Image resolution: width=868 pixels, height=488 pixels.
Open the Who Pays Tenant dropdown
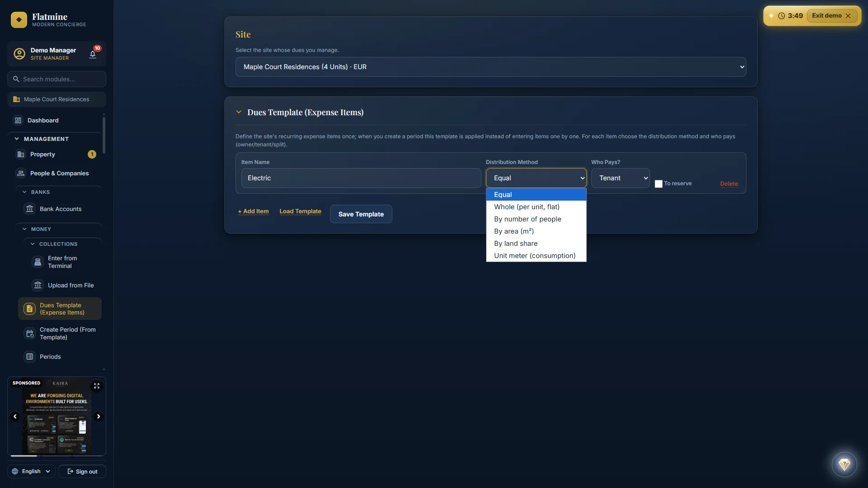point(620,178)
